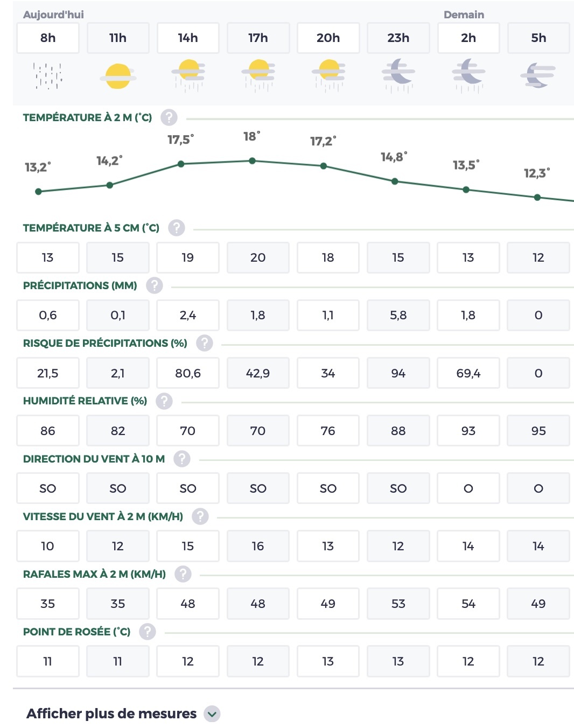Image resolution: width=574 pixels, height=728 pixels.
Task: Click the rainy night icon at 23h
Action: (x=398, y=75)
